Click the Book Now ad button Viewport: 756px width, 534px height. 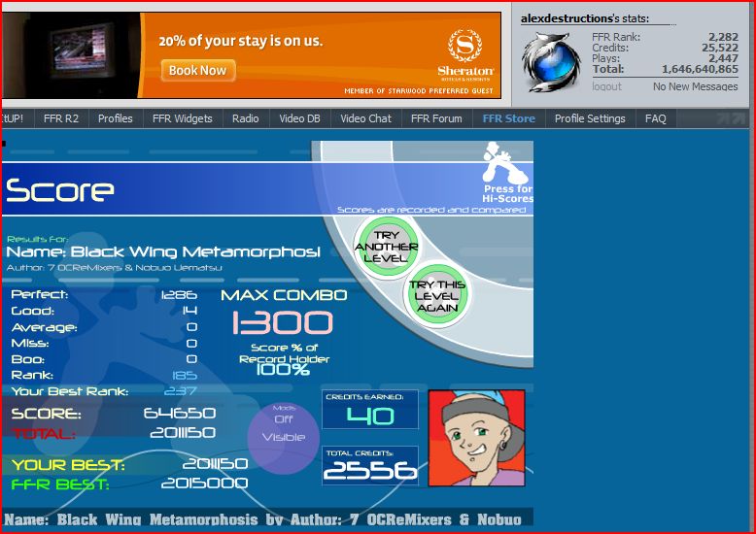(x=197, y=70)
